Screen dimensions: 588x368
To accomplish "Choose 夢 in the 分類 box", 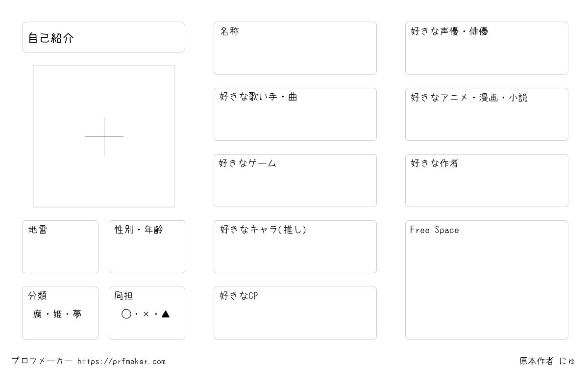I will pyautogui.click(x=77, y=314).
